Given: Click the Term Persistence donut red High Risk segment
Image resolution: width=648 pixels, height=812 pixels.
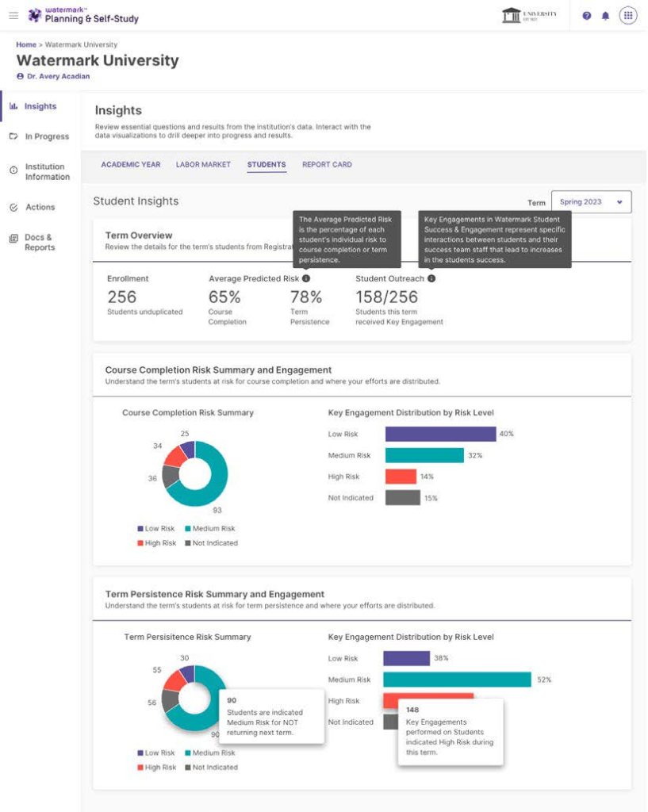Looking at the screenshot, I should pos(173,681).
